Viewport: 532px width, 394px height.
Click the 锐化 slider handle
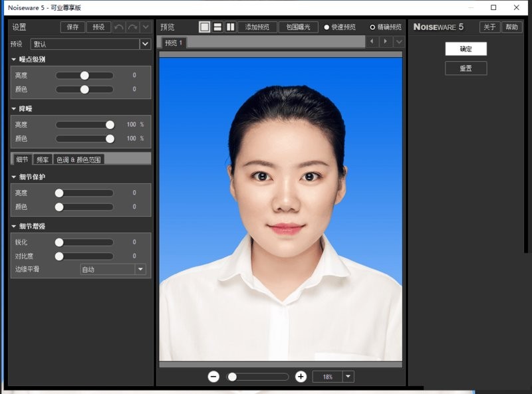tap(59, 243)
